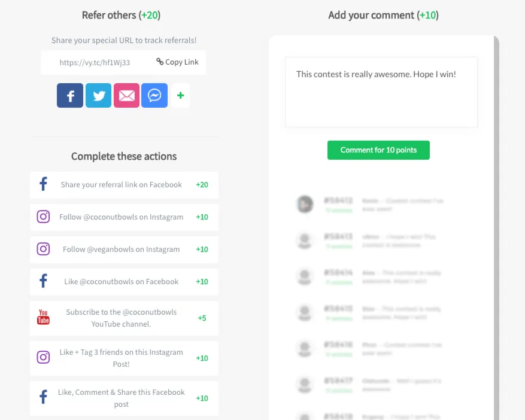Viewport: 525px width, 420px height.
Task: Click the comment panel's vertical scrollbar
Action: tap(496, 227)
